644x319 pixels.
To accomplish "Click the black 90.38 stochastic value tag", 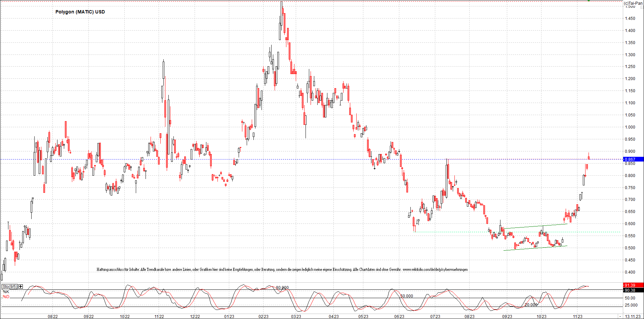I will [x=633, y=290].
